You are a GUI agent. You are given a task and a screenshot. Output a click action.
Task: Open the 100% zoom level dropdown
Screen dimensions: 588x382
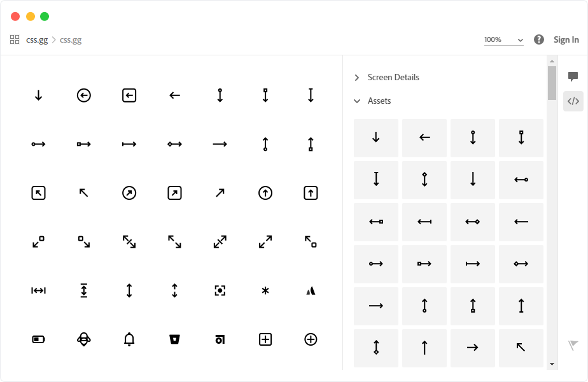pyautogui.click(x=503, y=39)
